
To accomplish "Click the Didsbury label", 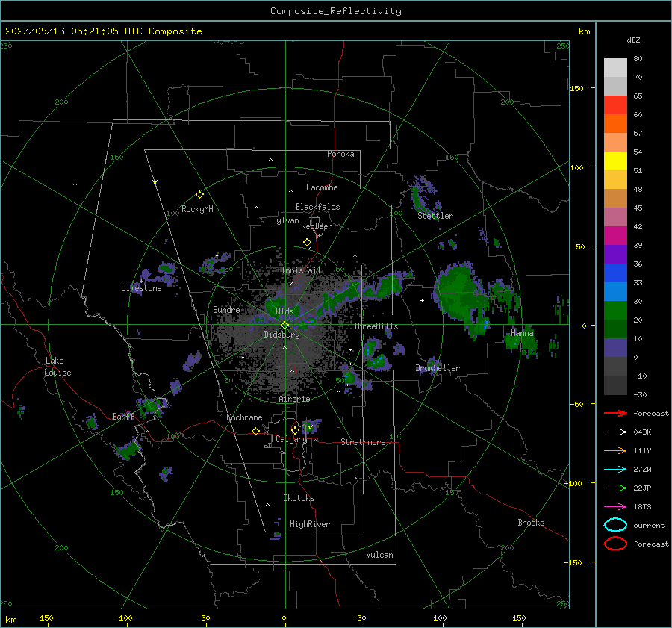I will click(x=281, y=335).
